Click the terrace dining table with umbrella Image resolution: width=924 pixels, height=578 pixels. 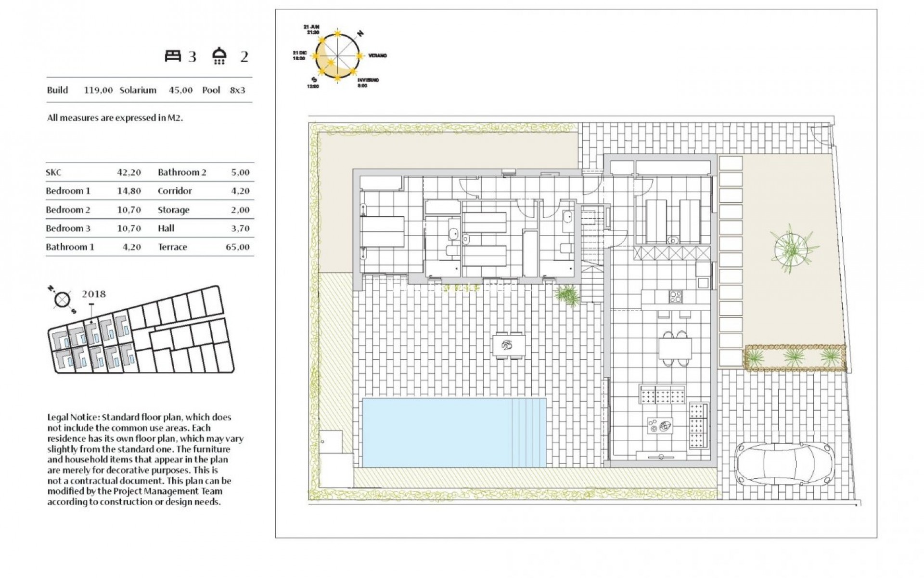click(x=509, y=345)
